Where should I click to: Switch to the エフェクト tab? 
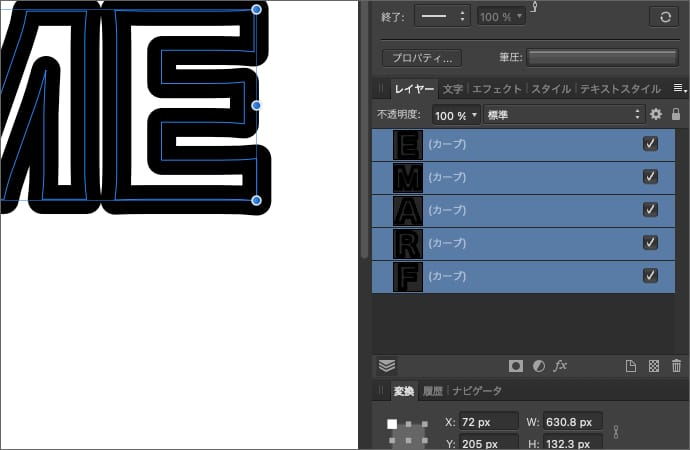497,89
